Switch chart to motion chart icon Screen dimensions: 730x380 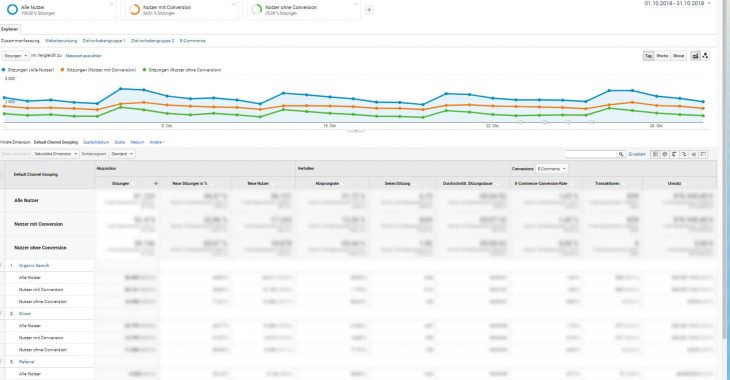705,56
